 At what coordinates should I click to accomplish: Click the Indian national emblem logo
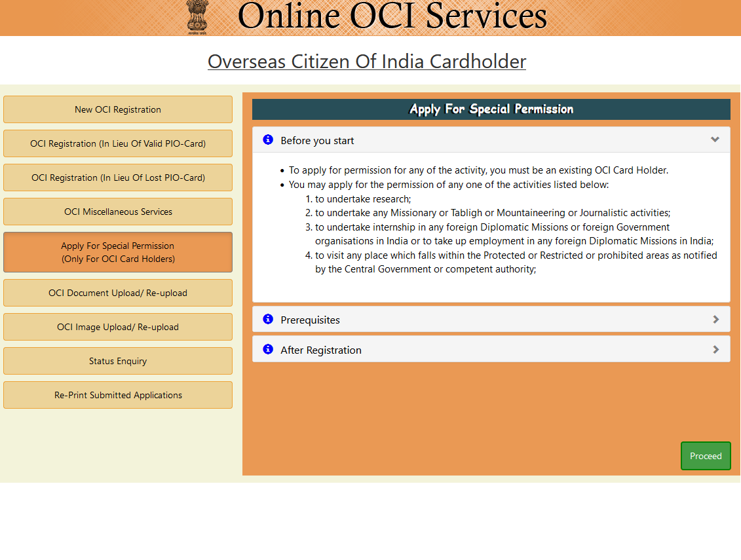coord(197,16)
